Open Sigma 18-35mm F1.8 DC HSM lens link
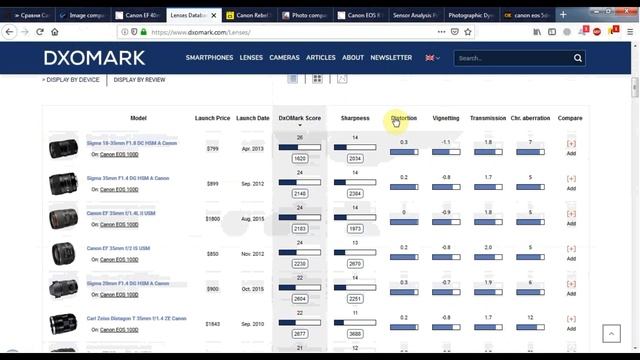 click(131, 143)
